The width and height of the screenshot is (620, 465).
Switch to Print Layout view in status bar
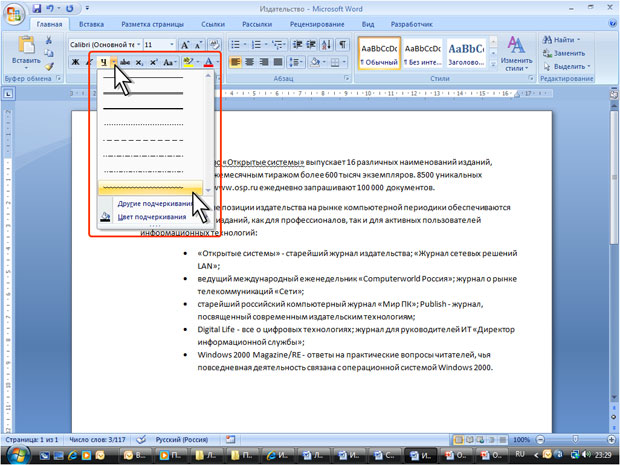(458, 440)
